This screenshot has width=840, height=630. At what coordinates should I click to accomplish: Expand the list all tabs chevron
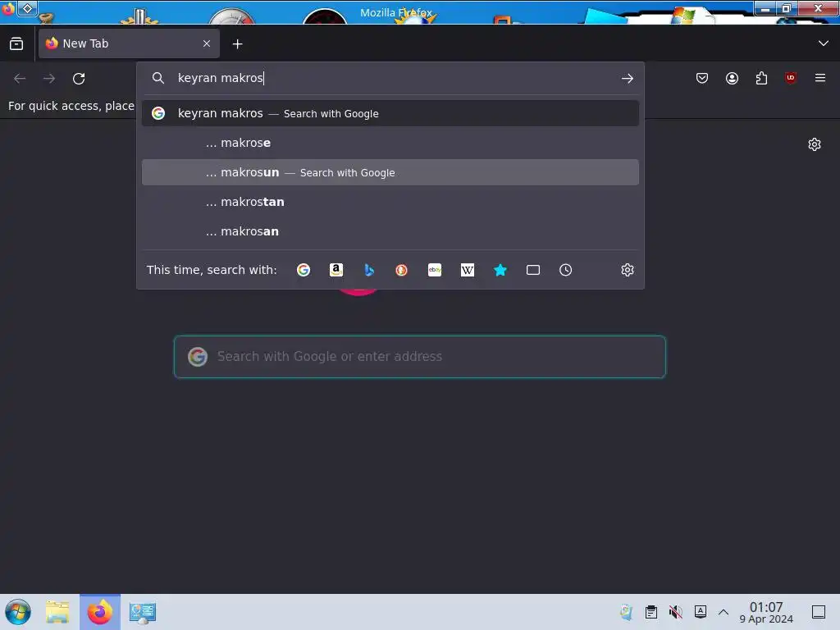tap(824, 43)
